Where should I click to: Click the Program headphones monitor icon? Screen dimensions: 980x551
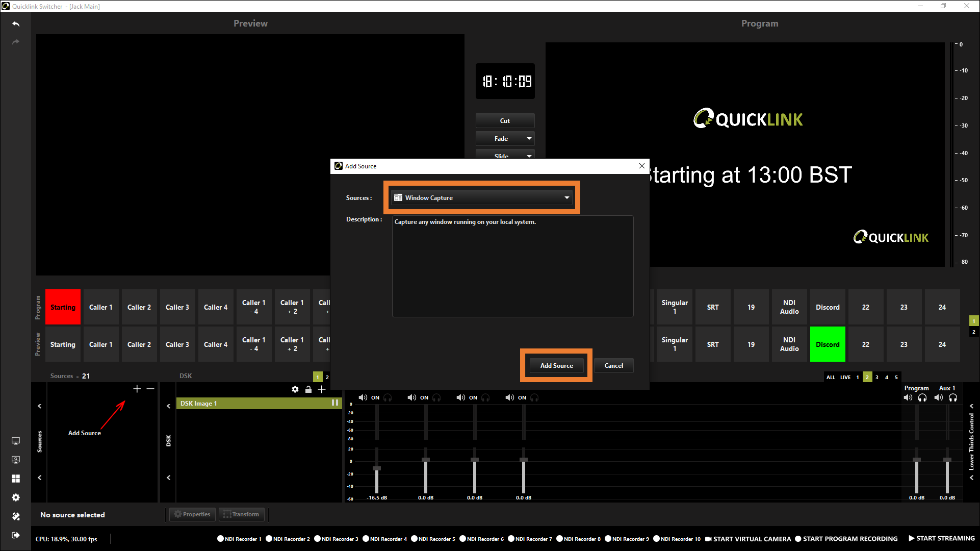coord(922,398)
